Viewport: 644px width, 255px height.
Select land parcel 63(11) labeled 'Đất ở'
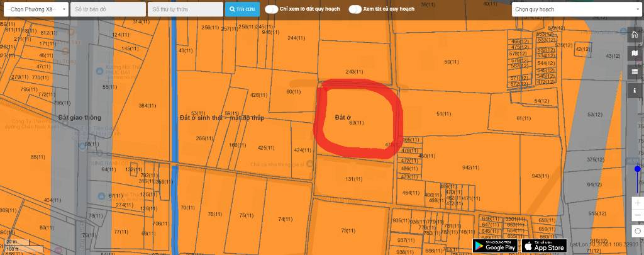tap(356, 123)
